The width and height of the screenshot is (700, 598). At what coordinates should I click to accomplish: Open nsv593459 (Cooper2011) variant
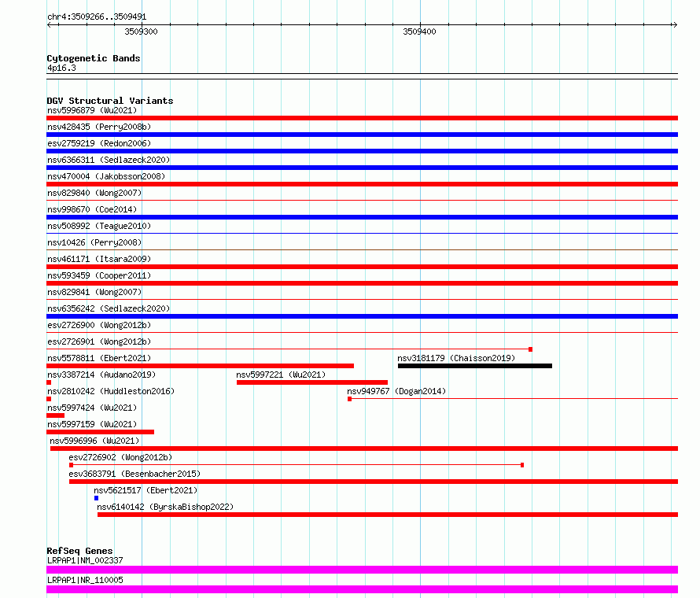99,275
